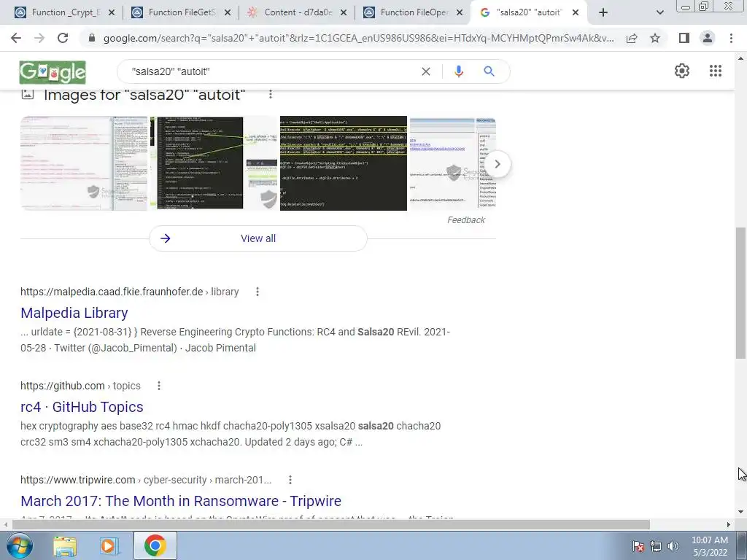Submit search with magnifier icon
Image resolution: width=747 pixels, height=560 pixels.
(489, 71)
